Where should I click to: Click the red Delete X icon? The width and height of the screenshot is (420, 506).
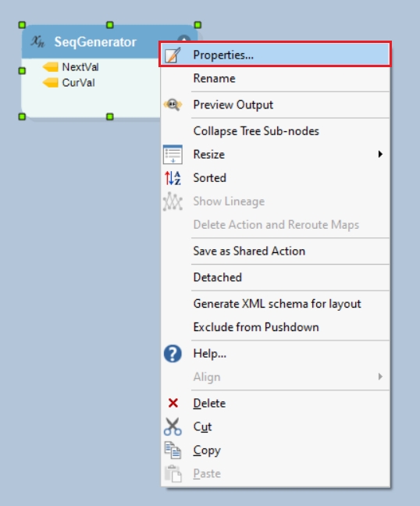coord(173,403)
